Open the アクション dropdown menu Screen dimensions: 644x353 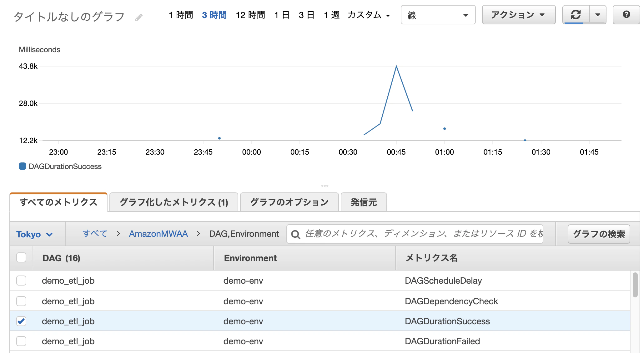pos(519,15)
